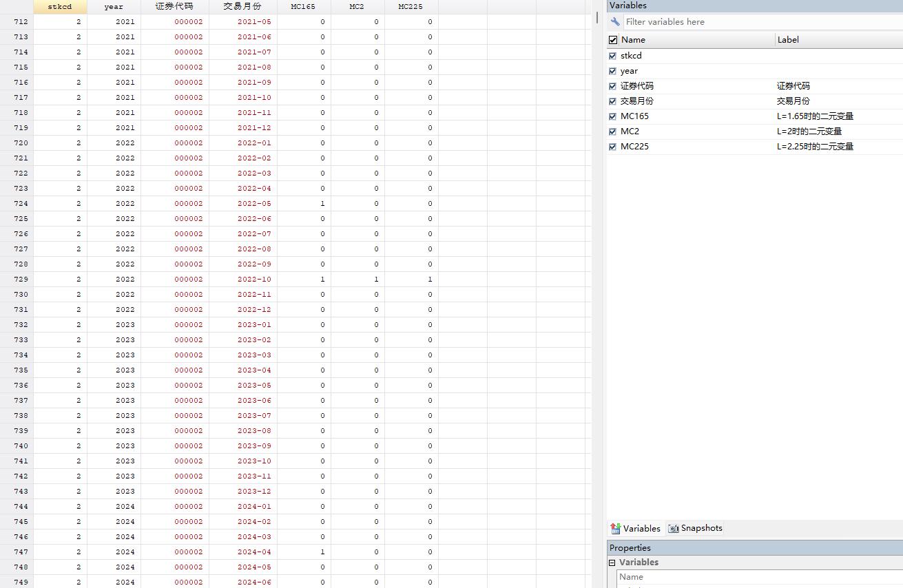The image size is (903, 588).
Task: Uncheck the year variable checkbox
Action: [613, 71]
